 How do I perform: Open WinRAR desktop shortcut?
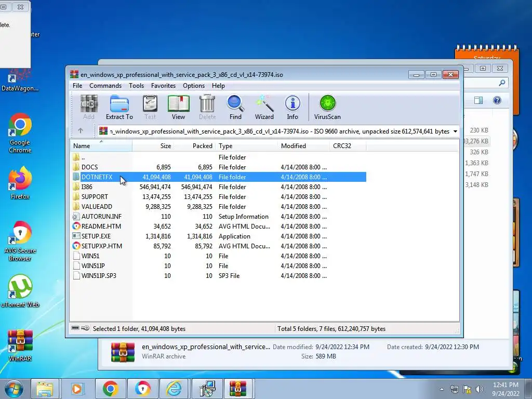20,345
